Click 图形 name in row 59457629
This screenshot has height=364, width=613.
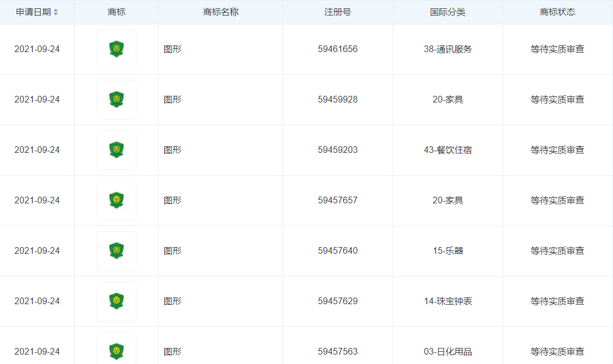click(173, 301)
